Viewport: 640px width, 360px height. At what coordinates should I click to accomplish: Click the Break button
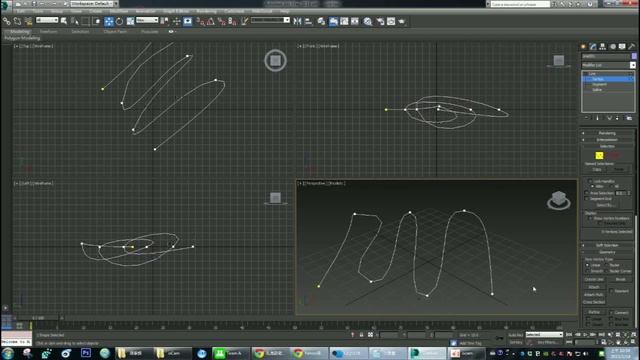[x=620, y=279]
